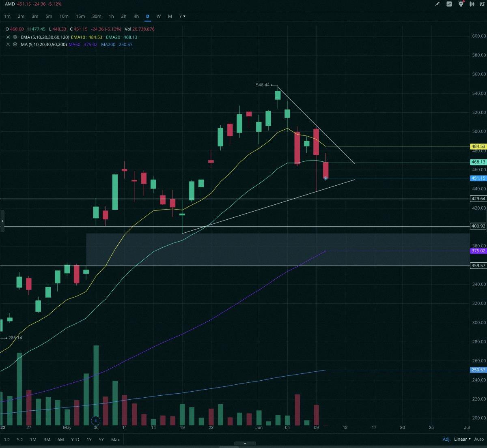This screenshot has height=448, width=487.
Task: Click the EMA (5,10,20,30,60,120) label
Action: tap(45, 37)
